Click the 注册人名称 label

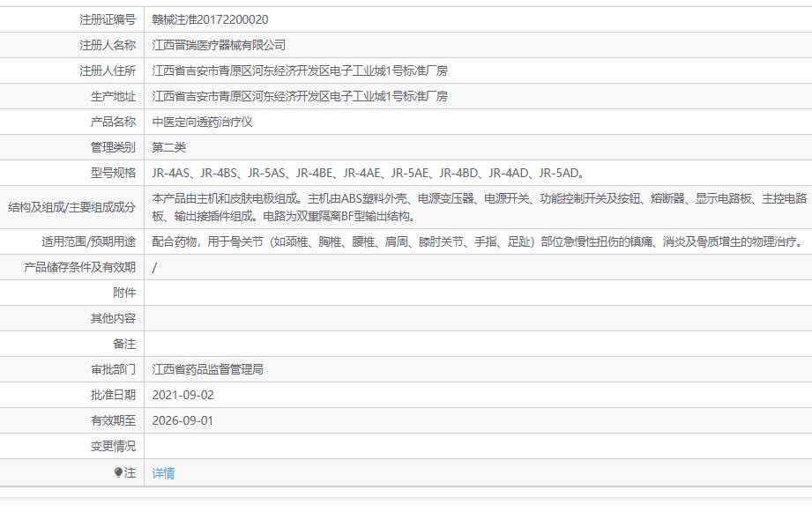(108, 45)
